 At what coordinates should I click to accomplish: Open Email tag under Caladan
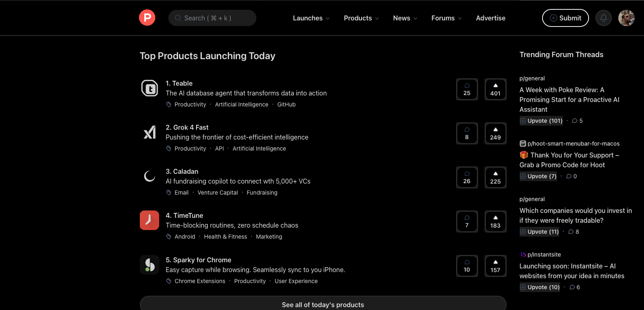point(182,193)
